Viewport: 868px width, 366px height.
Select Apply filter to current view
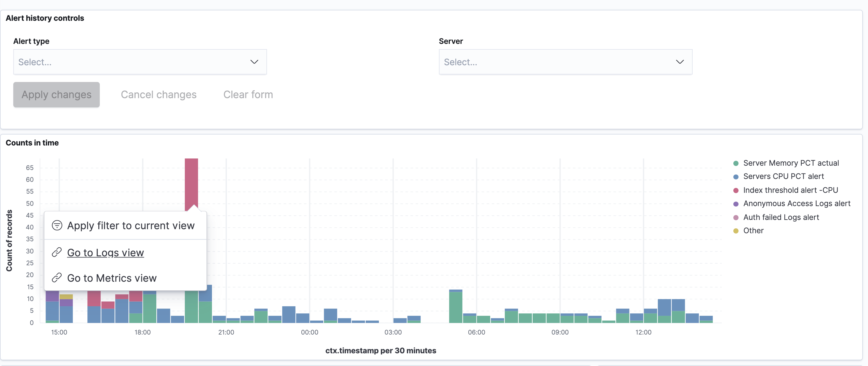point(131,225)
